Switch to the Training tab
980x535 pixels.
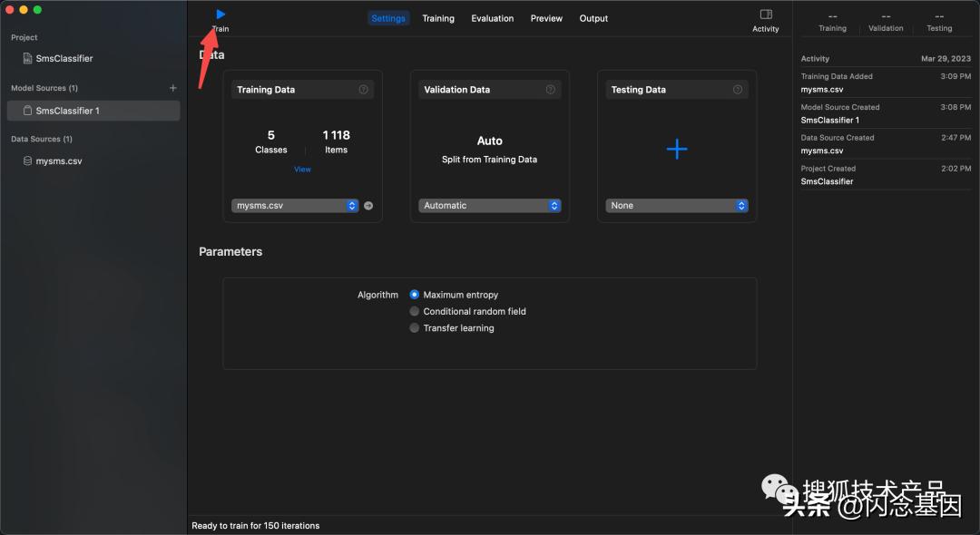[438, 18]
